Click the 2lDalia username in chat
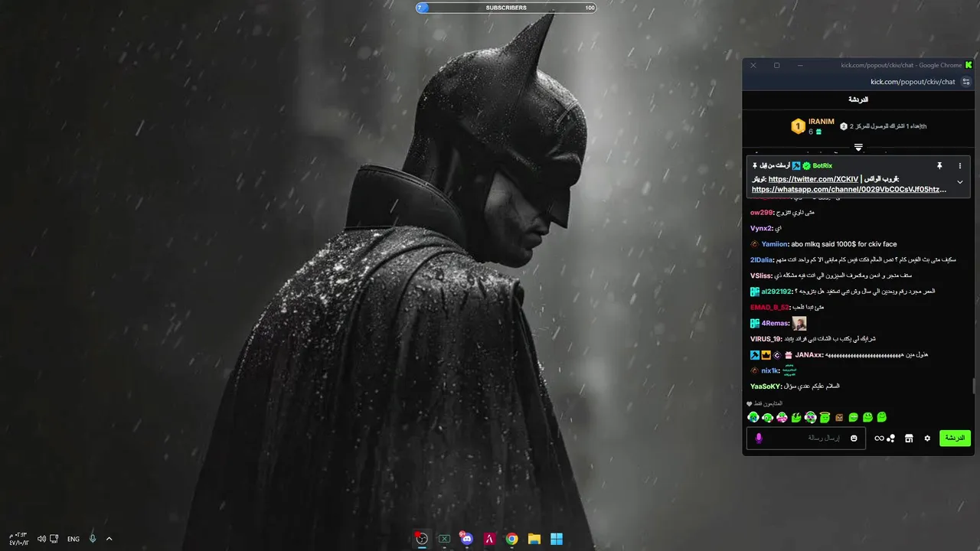Image resolution: width=980 pixels, height=551 pixels. (x=762, y=260)
